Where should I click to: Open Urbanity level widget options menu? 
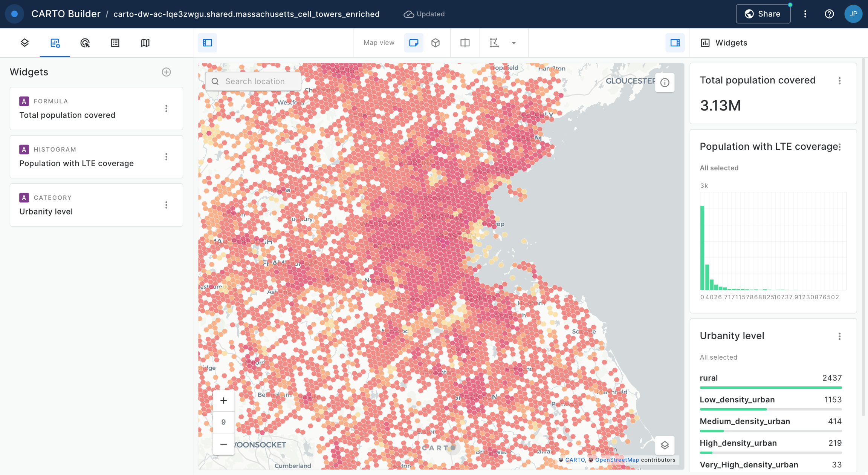[x=839, y=336]
